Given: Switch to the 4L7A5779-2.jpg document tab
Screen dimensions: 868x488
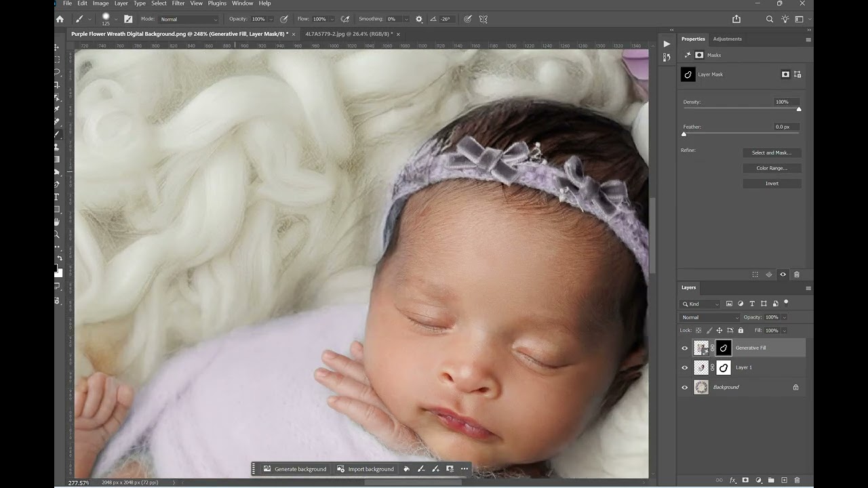Looking at the screenshot, I should (x=349, y=34).
